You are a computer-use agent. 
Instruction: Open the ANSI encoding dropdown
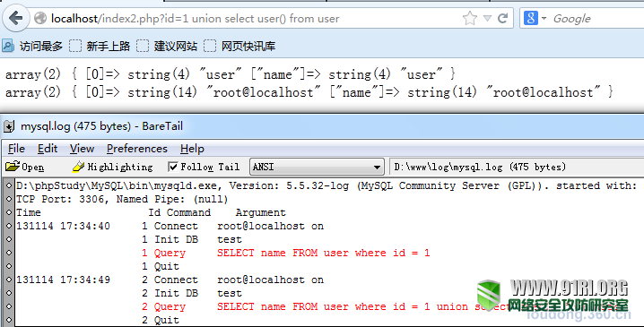point(317,167)
